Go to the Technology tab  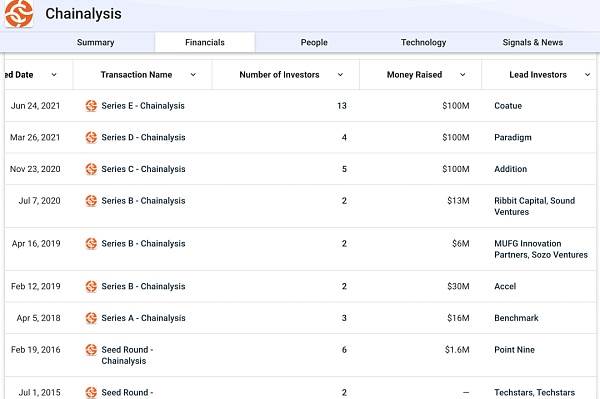click(423, 42)
